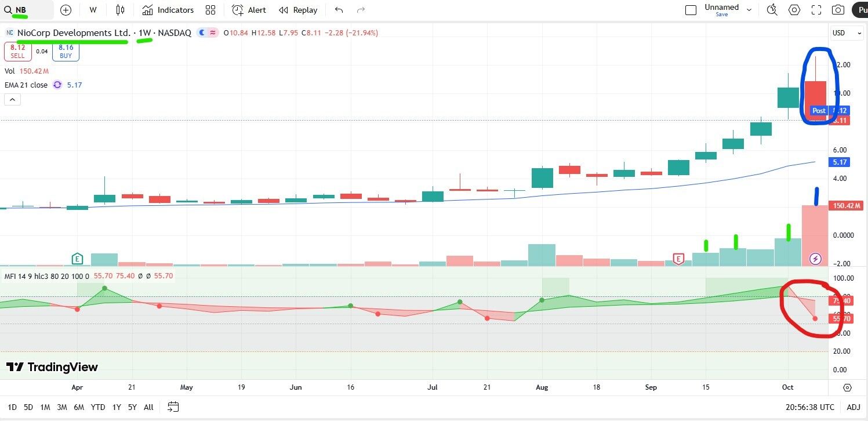
Task: Click the red E earnings marker in September
Action: click(x=678, y=259)
